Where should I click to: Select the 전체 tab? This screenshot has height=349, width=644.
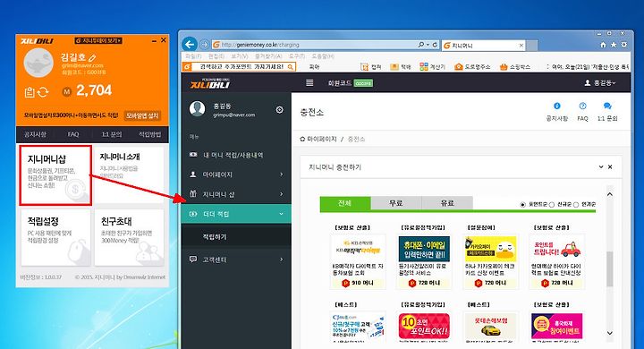345,203
